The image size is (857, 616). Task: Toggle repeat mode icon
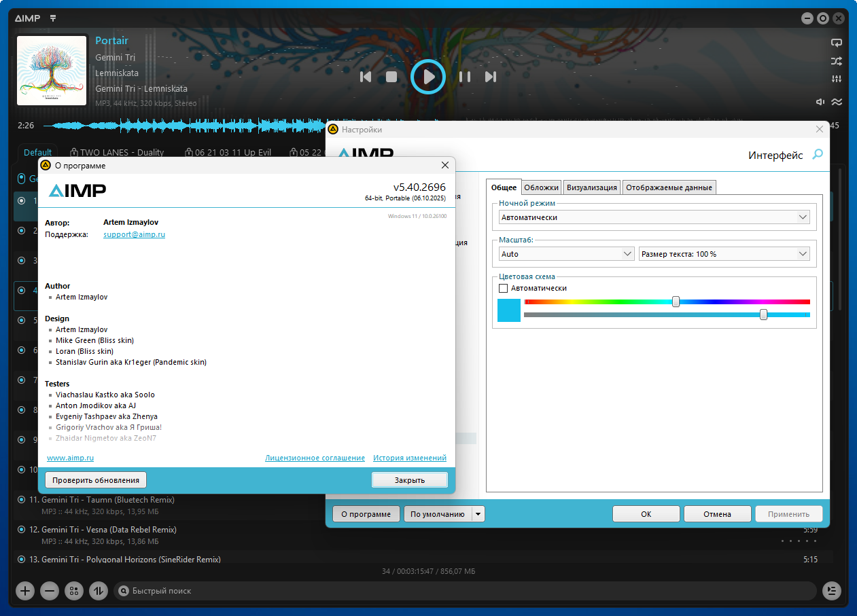[x=836, y=42]
